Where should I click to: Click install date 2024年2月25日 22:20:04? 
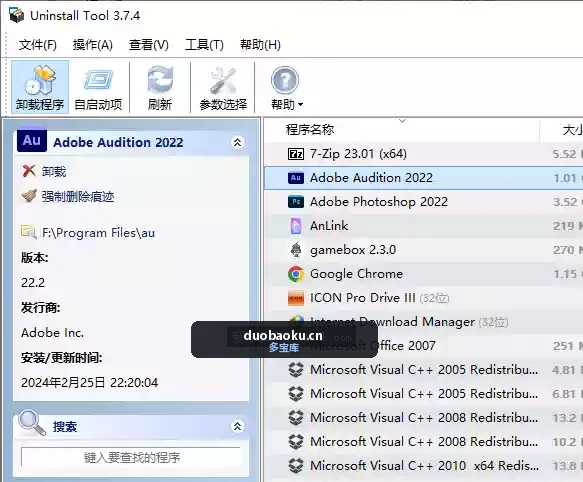tap(90, 383)
